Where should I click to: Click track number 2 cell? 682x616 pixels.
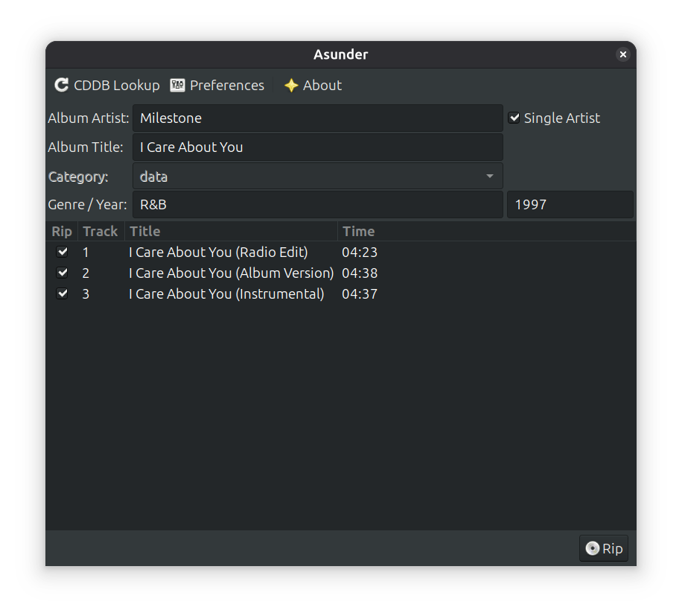(86, 273)
